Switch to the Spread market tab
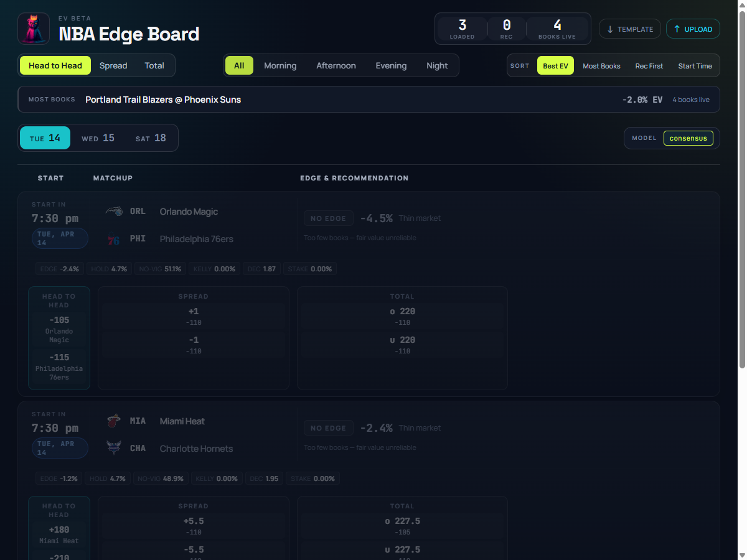The height and width of the screenshot is (560, 747). click(x=113, y=65)
